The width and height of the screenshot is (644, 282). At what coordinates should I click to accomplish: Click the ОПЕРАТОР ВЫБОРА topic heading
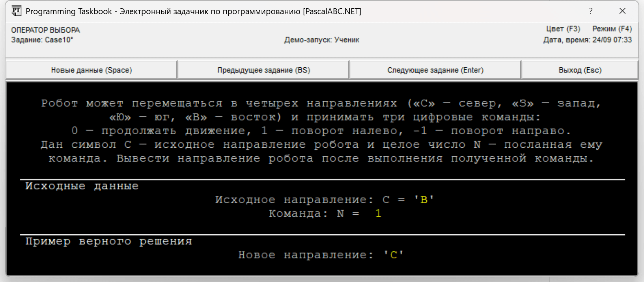tap(45, 30)
